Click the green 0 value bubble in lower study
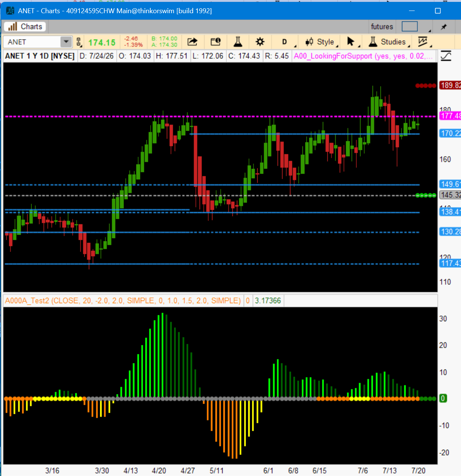 coord(443,398)
